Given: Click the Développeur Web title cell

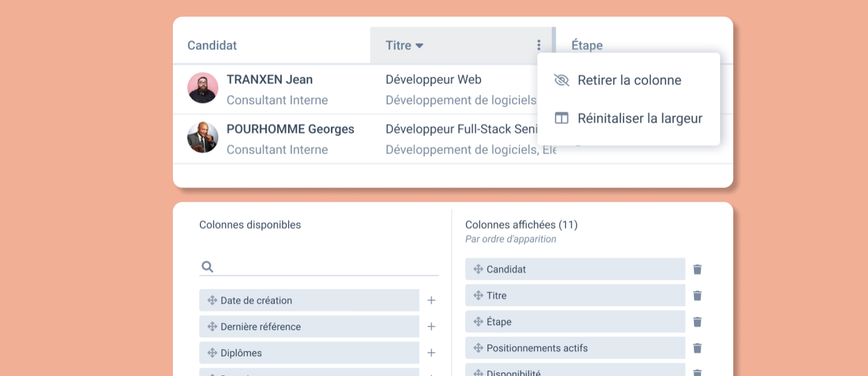Looking at the screenshot, I should point(433,79).
